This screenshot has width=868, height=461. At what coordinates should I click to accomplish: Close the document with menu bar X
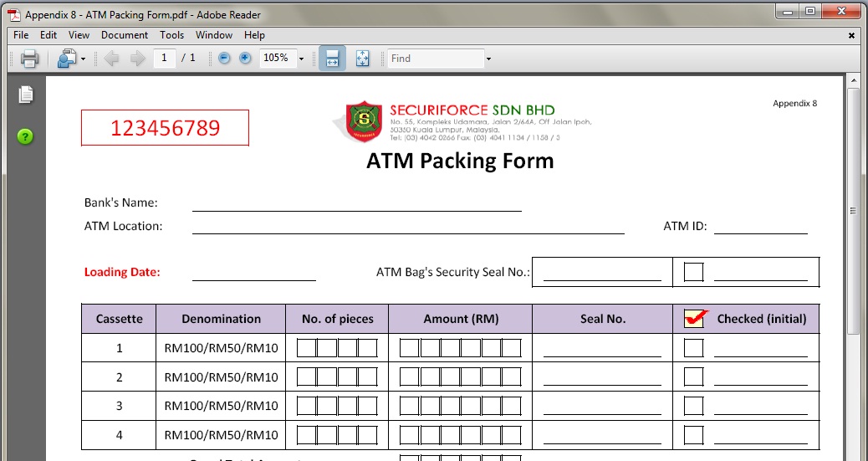click(x=851, y=35)
